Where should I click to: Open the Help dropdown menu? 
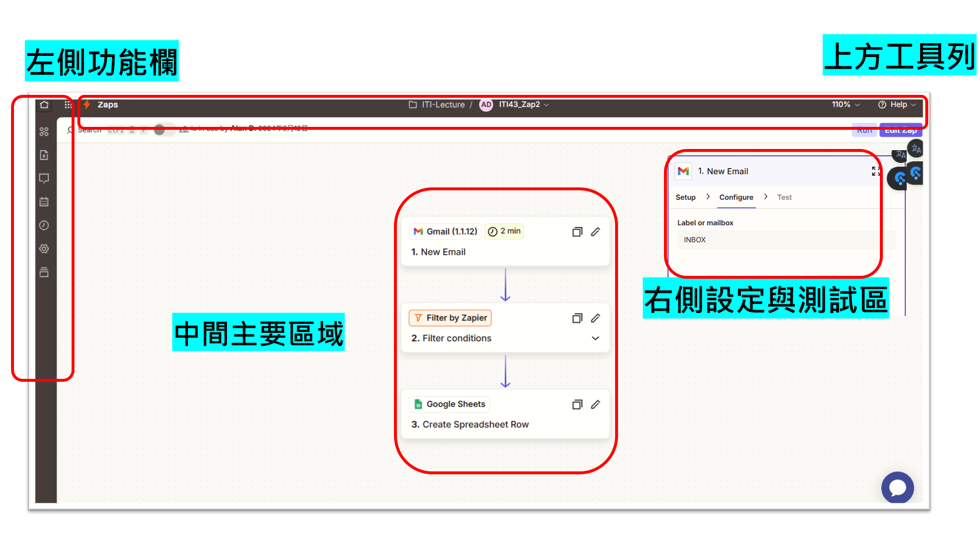tap(897, 105)
